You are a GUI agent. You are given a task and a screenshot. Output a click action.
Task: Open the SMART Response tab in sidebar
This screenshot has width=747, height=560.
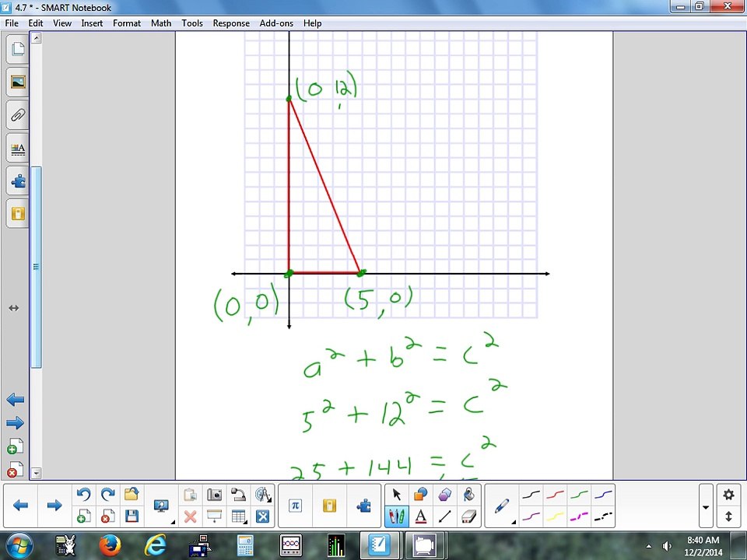click(18, 213)
